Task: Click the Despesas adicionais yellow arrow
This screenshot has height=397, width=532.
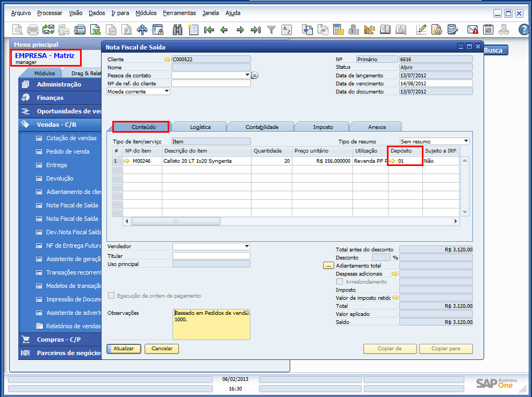Action: click(395, 273)
